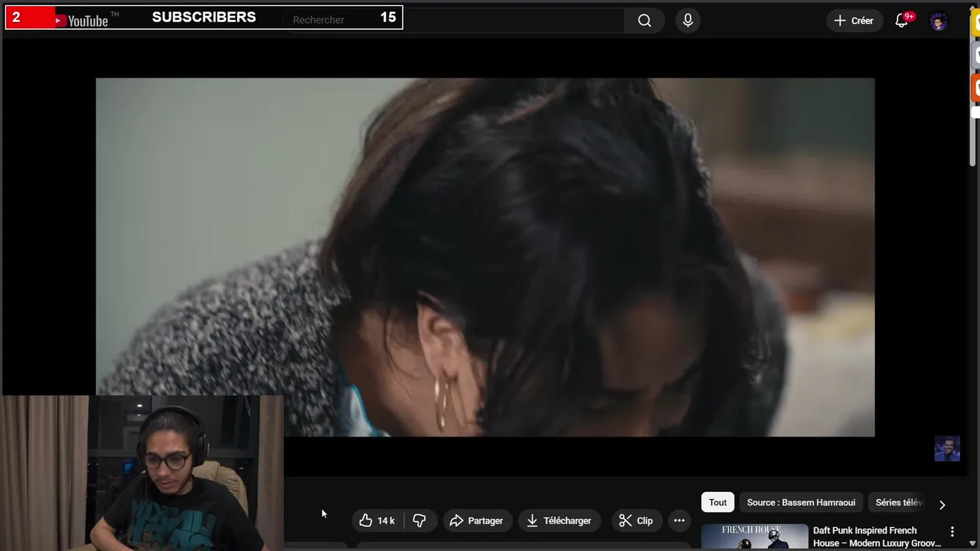Click the Télécharger download button
The image size is (980, 551).
[559, 520]
